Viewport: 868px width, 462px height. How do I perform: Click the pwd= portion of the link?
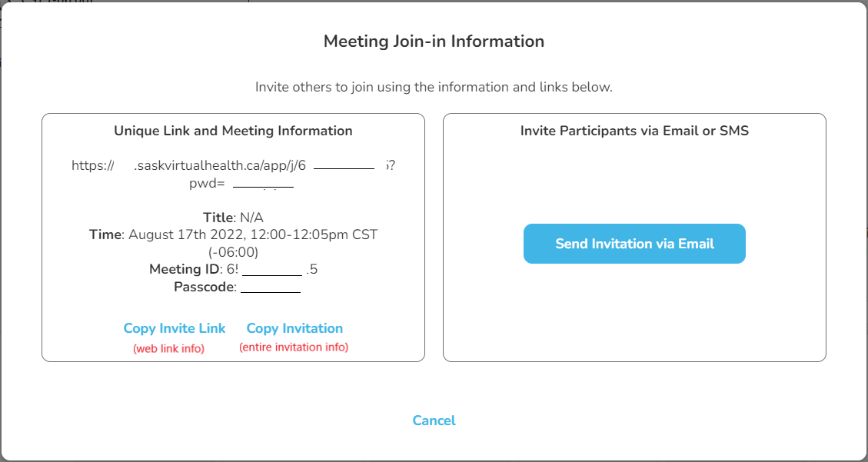207,183
